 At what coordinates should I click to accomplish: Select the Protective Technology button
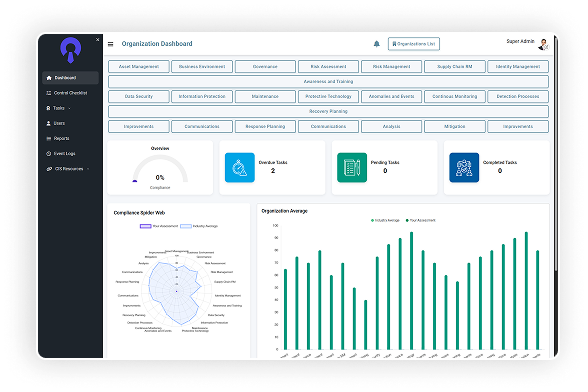(x=328, y=96)
